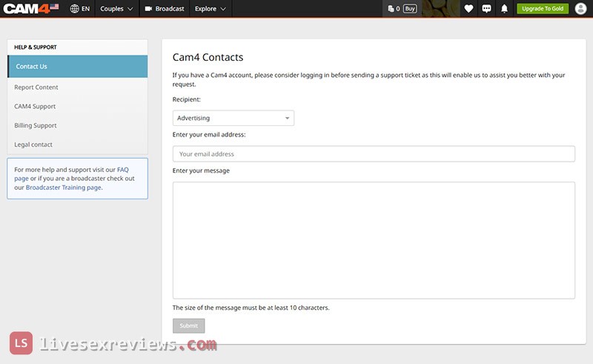This screenshot has height=364, width=593.
Task: Click the Broadcast menu item
Action: pos(165,9)
